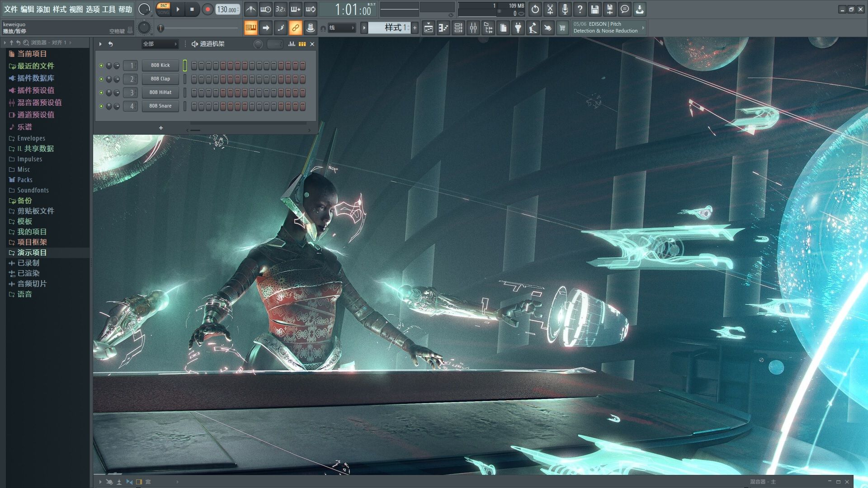
Task: Expand the 演示项目 folder in browser
Action: (x=32, y=253)
